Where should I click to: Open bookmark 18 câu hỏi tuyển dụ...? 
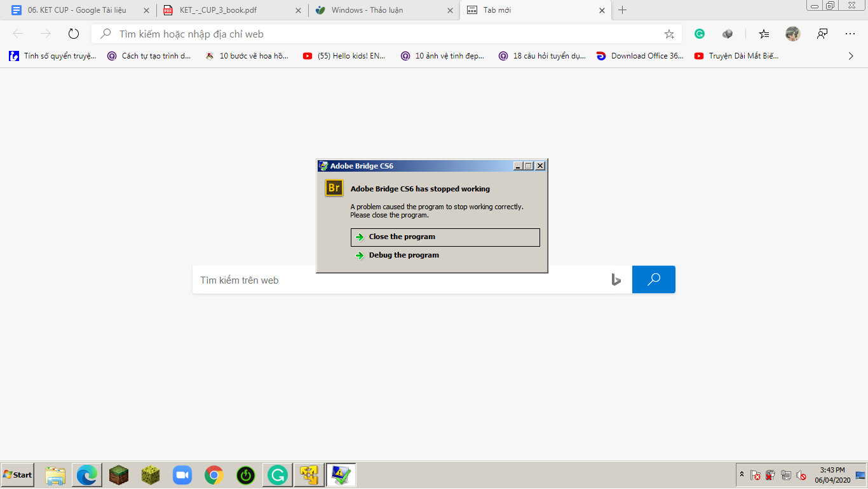(542, 56)
